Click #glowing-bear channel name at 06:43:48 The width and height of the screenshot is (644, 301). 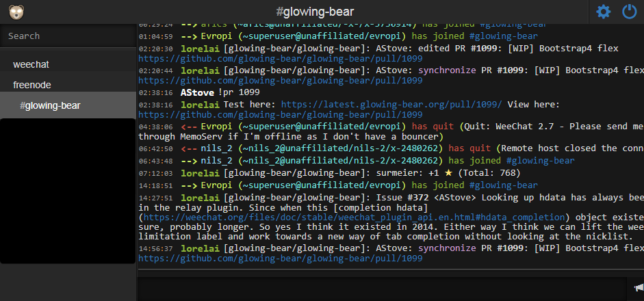click(x=540, y=161)
